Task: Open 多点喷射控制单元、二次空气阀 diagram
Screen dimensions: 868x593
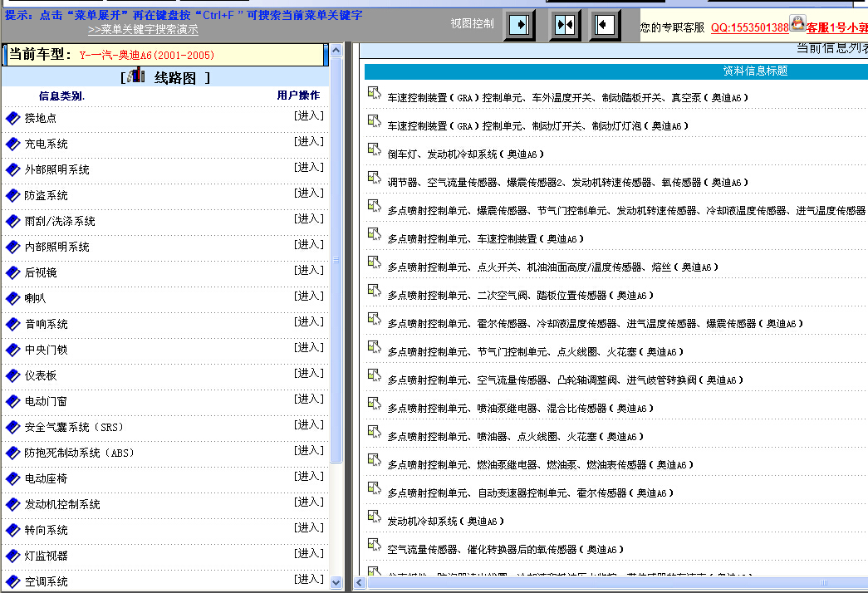Action: point(520,296)
